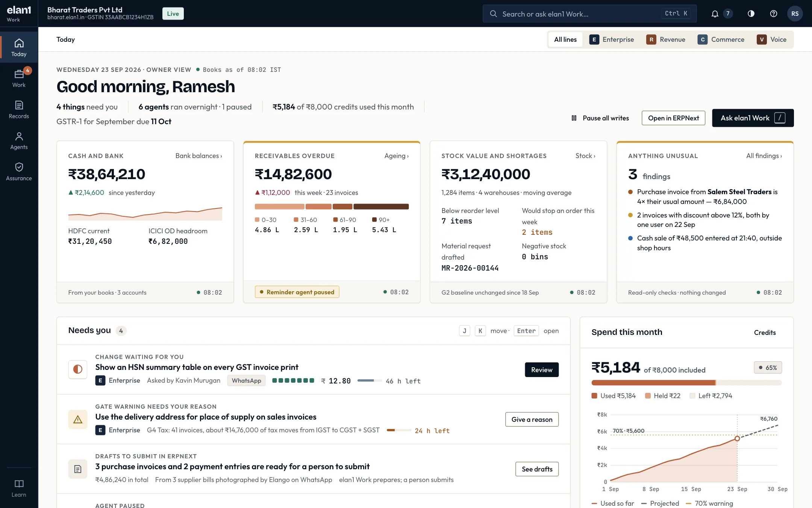Click the WhatsApp source tag
This screenshot has height=508, width=812.
[x=246, y=381]
